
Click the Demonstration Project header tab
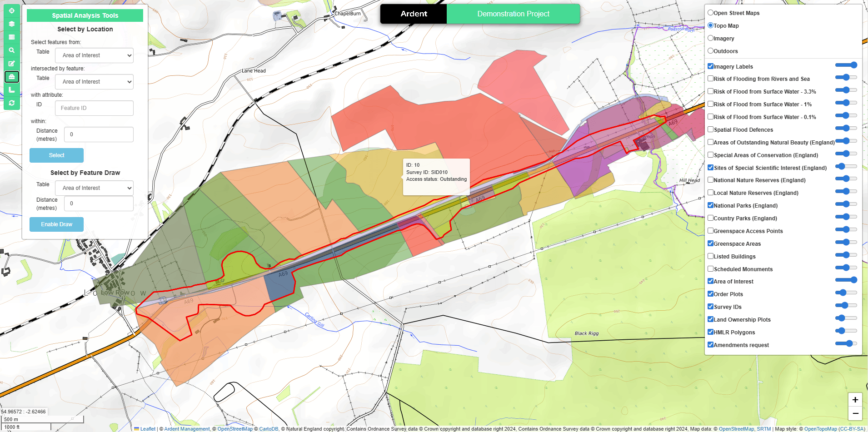(x=513, y=14)
